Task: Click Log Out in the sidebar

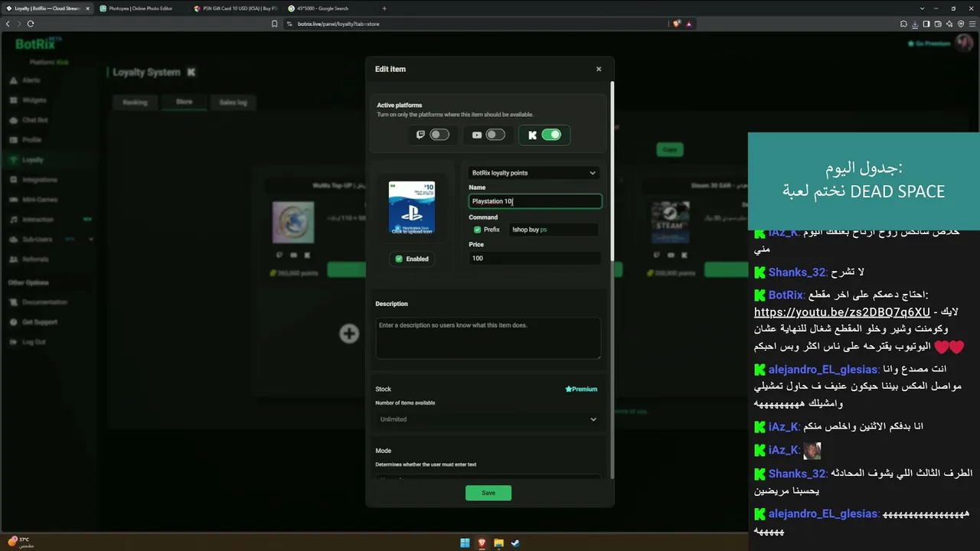Action: [34, 342]
